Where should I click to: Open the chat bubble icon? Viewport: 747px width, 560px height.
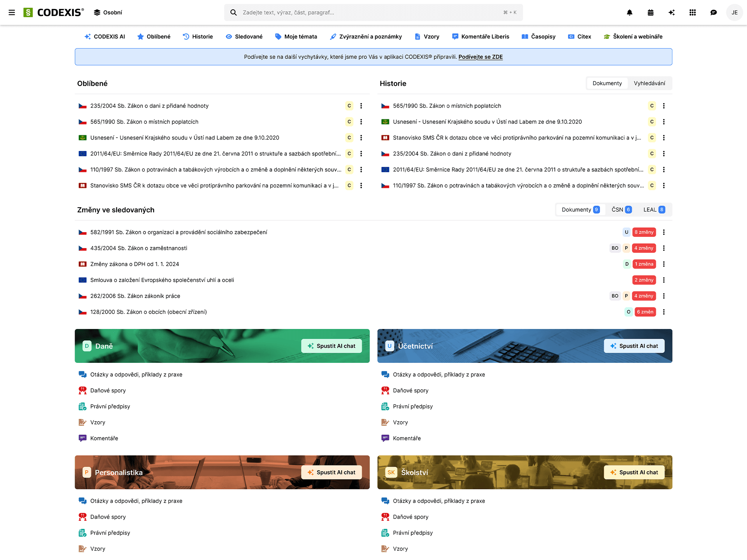click(714, 12)
